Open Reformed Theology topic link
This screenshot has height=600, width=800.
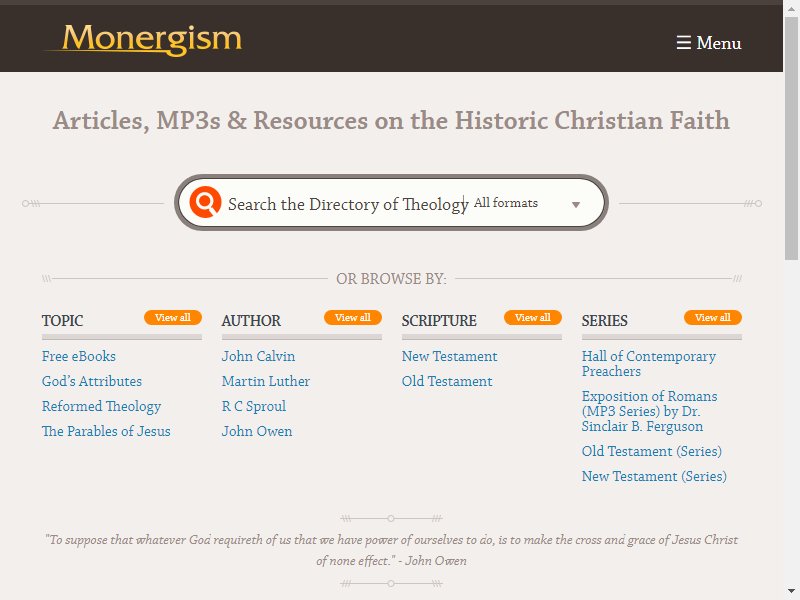(x=101, y=406)
